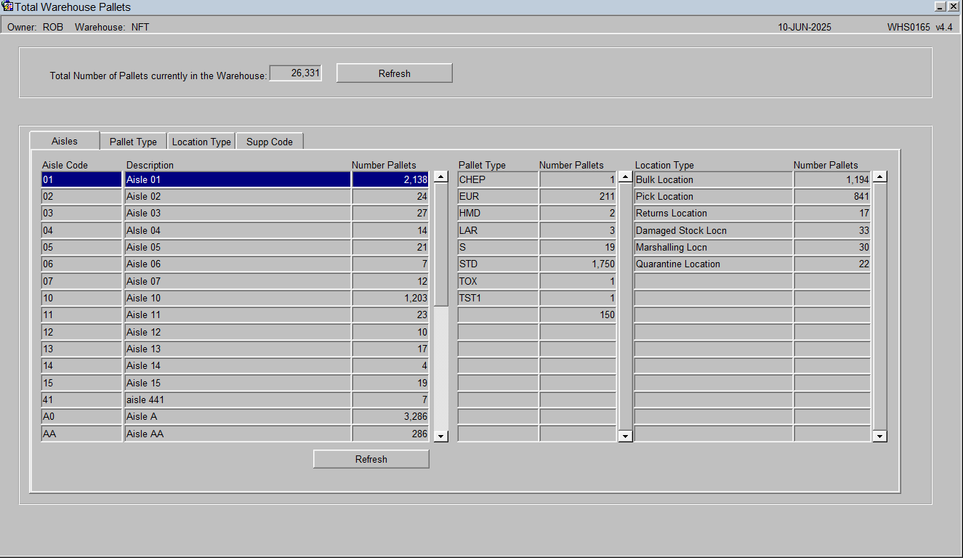Switch to the Supp Code tab
The height and width of the screenshot is (560, 963).
pos(270,142)
